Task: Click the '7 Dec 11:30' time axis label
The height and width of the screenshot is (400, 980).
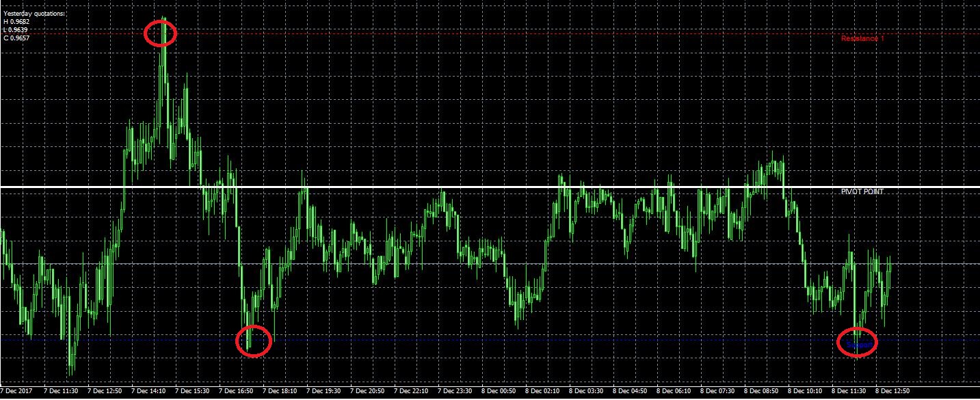Action: [62, 392]
